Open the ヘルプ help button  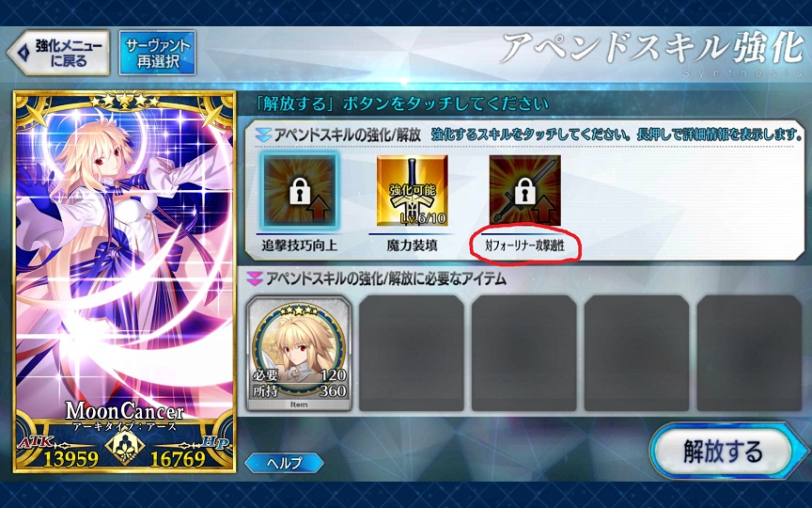click(284, 463)
